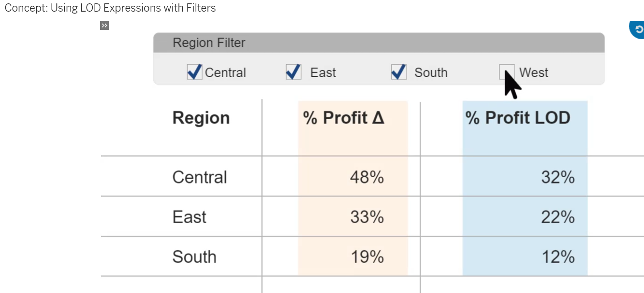This screenshot has width=644, height=293.
Task: Expand the panel with the double-chevron icon
Action: pyautogui.click(x=104, y=26)
